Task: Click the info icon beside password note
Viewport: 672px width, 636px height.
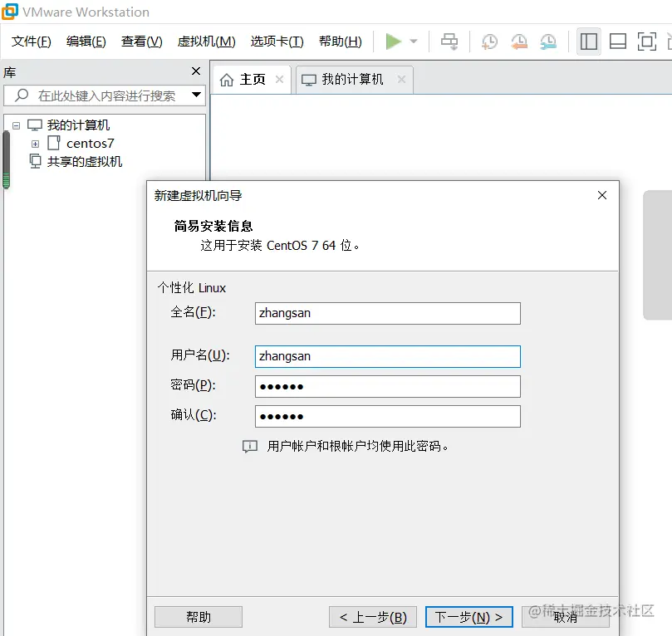Action: click(250, 446)
